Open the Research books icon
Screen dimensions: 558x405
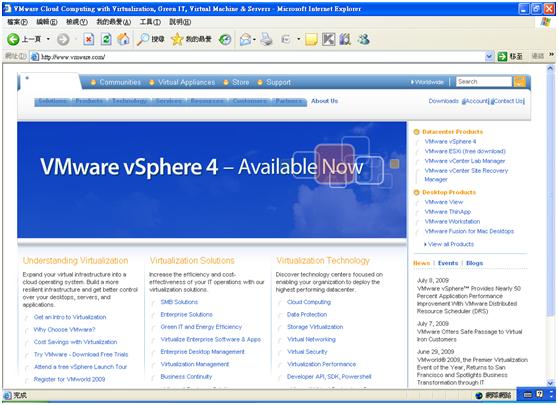[344, 39]
